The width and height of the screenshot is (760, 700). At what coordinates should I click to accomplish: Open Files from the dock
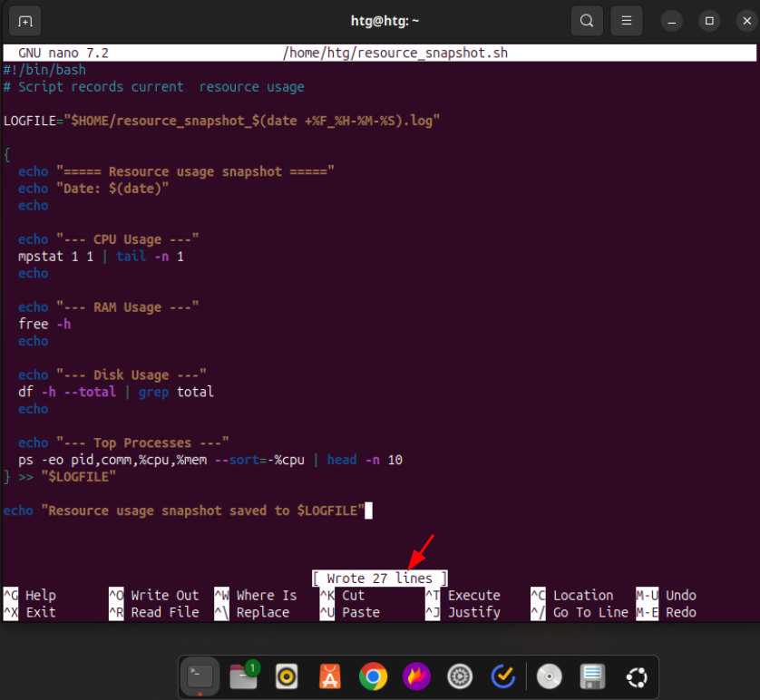click(243, 676)
